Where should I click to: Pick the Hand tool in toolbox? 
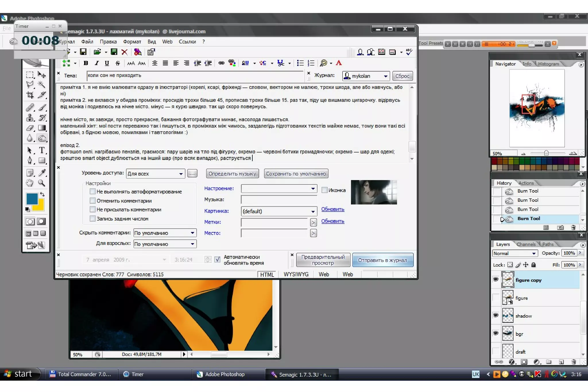[30, 183]
